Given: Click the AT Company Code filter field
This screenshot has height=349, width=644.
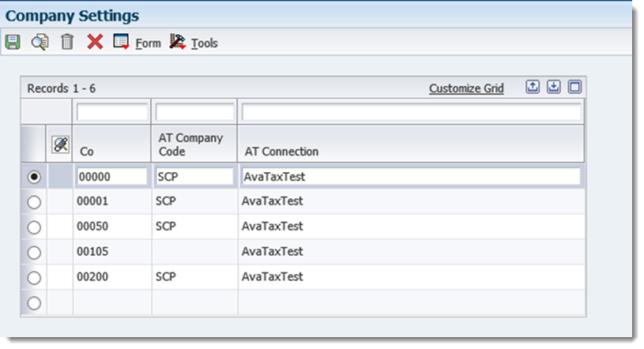Looking at the screenshot, I should (x=194, y=112).
